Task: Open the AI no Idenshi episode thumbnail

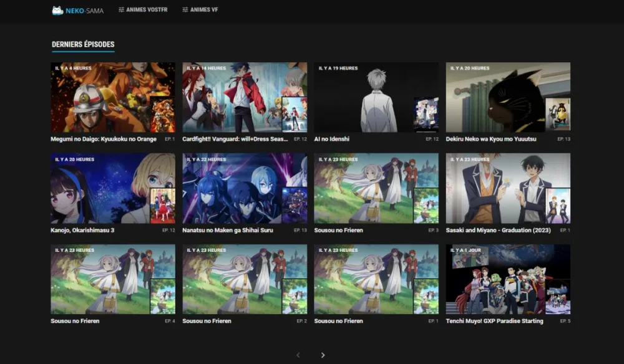Action: coord(376,97)
